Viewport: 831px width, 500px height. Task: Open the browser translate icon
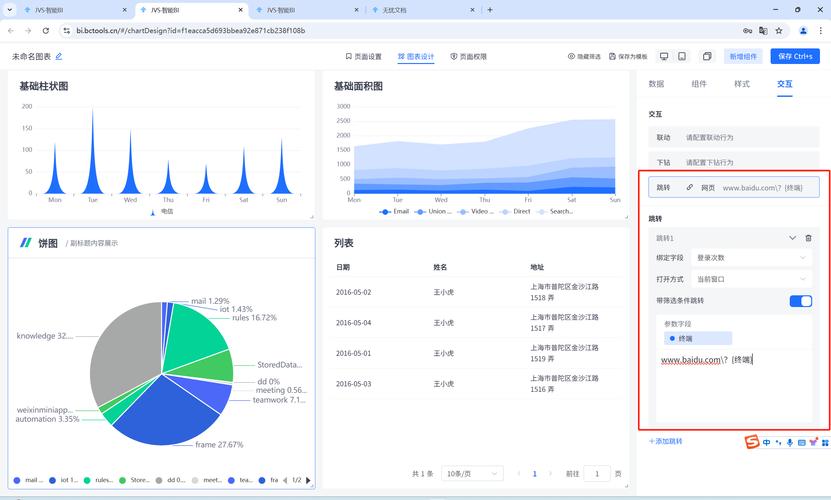pos(763,31)
